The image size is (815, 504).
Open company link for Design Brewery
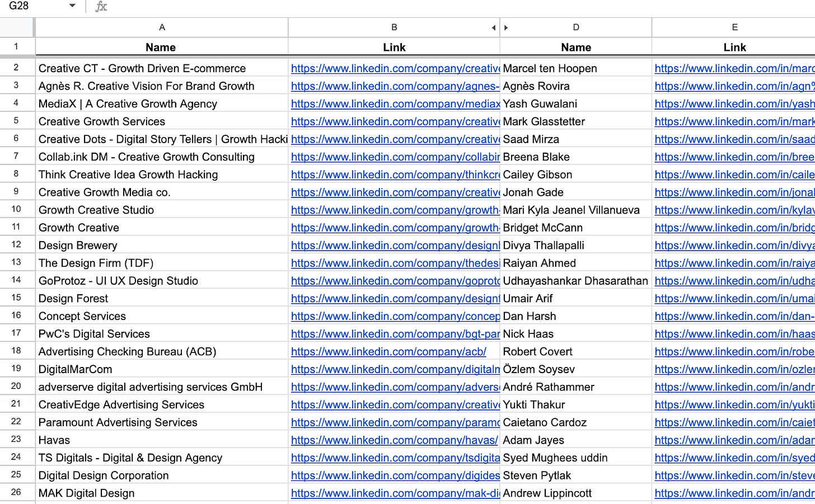coord(395,245)
